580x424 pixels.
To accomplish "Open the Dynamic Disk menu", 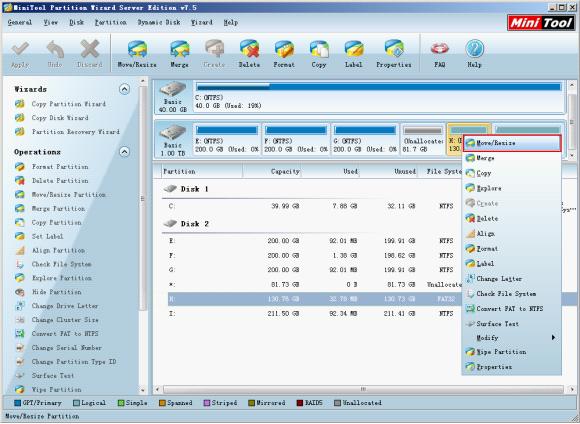I will coord(159,23).
